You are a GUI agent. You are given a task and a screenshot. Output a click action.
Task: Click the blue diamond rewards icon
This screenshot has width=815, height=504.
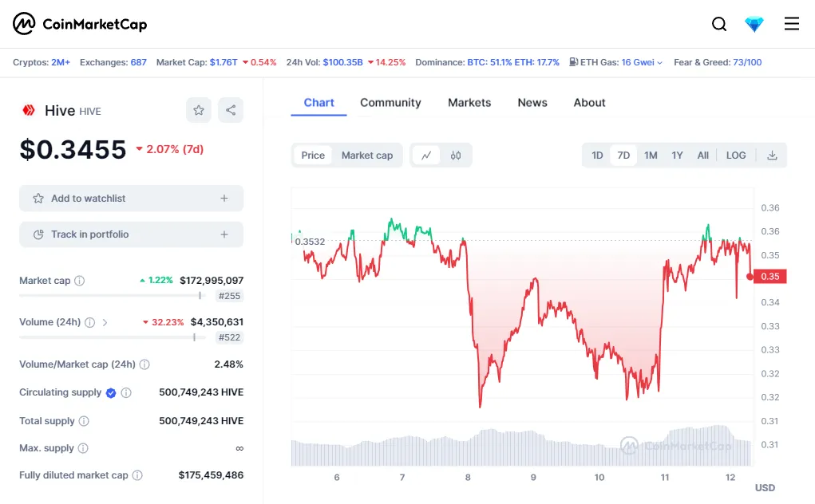pos(754,24)
